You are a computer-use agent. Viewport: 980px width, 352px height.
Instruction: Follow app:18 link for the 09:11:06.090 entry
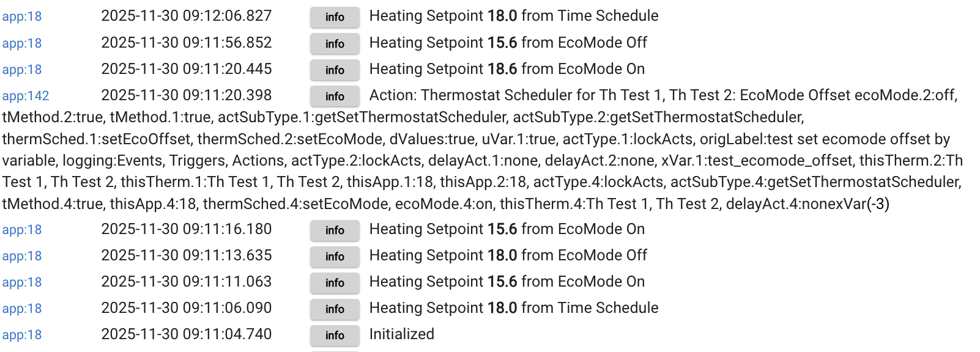pos(22,309)
